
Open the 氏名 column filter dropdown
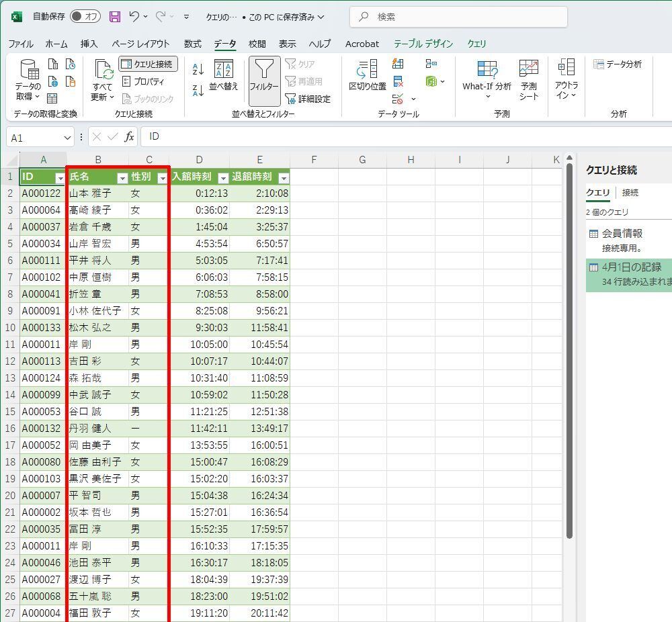tap(122, 178)
